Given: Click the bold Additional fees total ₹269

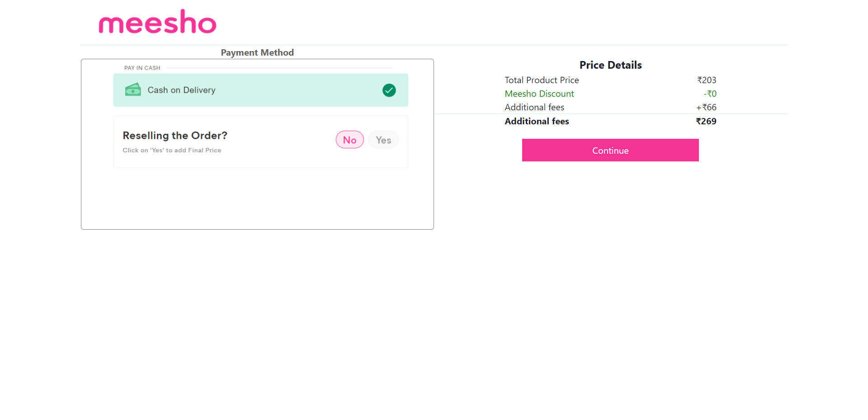Looking at the screenshot, I should pyautogui.click(x=706, y=121).
